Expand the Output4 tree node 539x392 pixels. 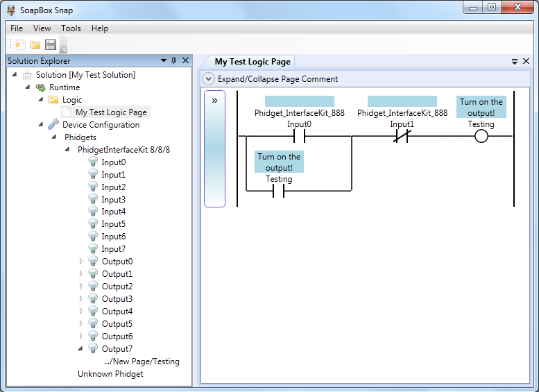coord(81,312)
